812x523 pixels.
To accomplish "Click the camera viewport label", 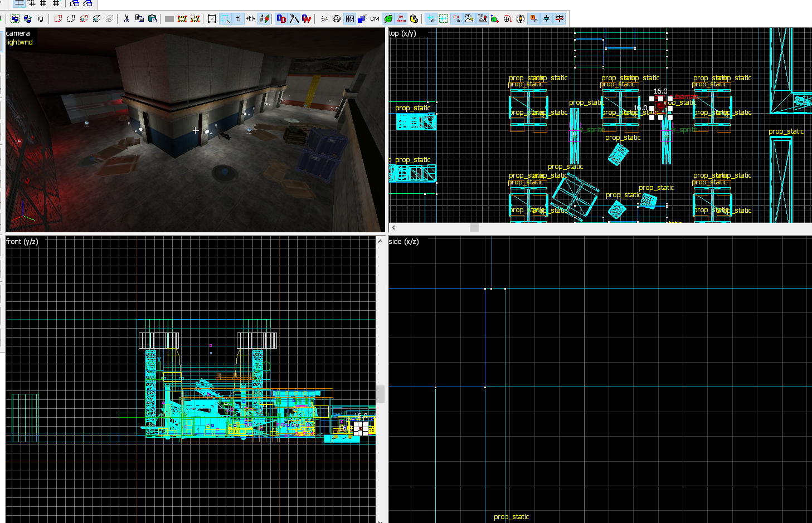I will click(18, 33).
